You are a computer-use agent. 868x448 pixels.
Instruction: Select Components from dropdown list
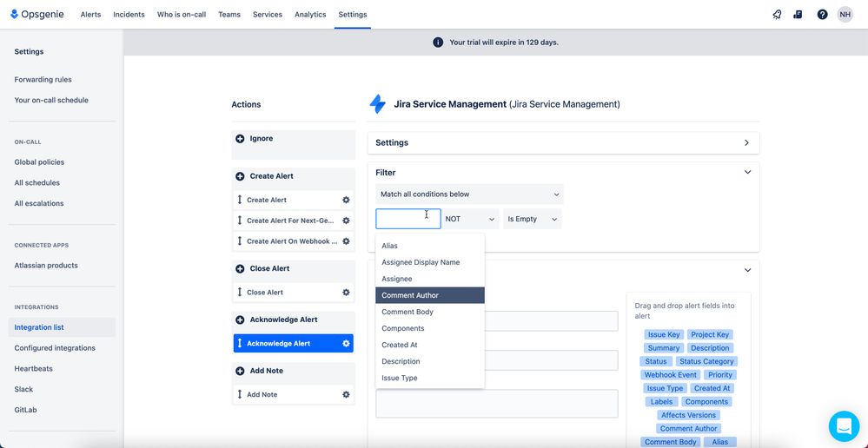[x=430, y=328]
